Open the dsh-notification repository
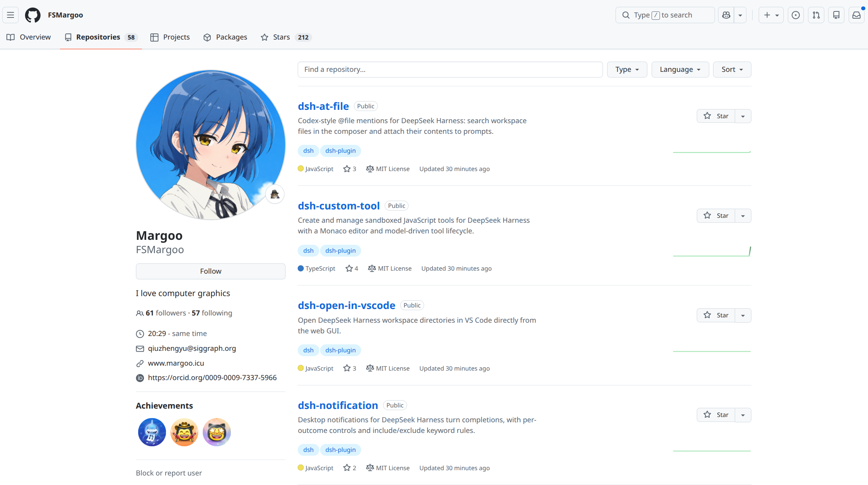Image resolution: width=868 pixels, height=485 pixels. (338, 405)
